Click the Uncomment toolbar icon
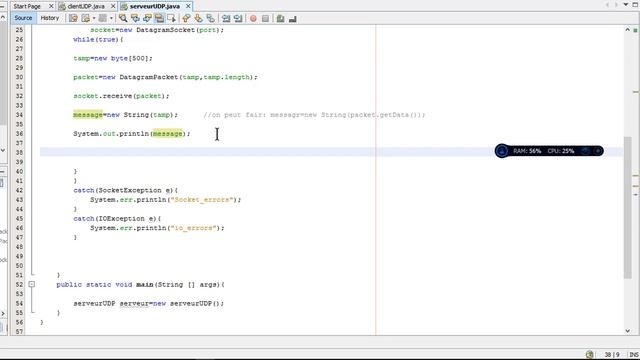Screen dimensions: 640x360 (x=292, y=18)
